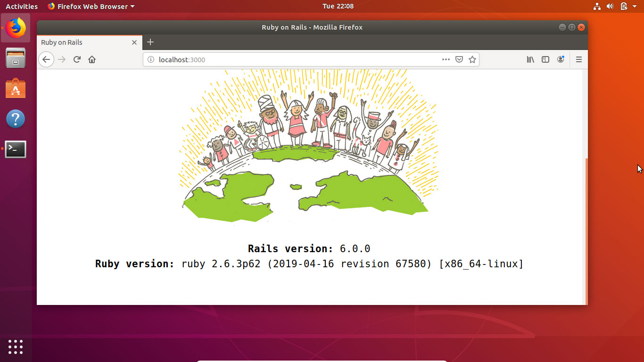644x362 pixels.
Task: Open Help from the dock
Action: click(16, 119)
